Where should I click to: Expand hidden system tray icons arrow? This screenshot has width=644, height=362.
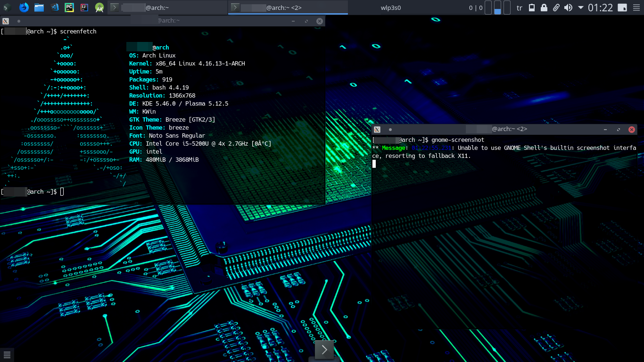[581, 8]
